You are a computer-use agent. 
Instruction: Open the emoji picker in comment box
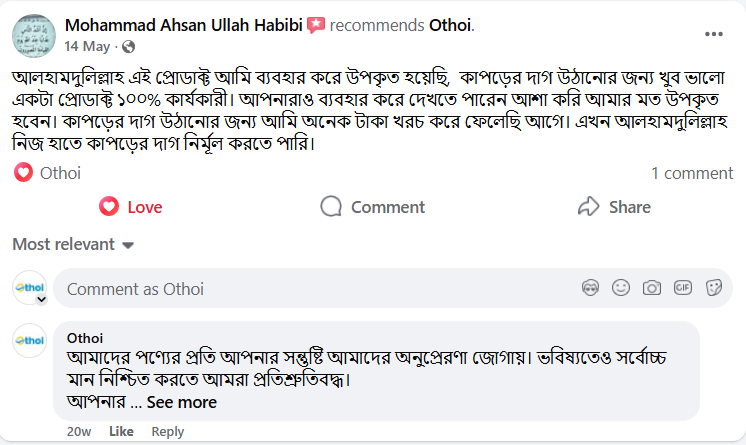pyautogui.click(x=621, y=288)
